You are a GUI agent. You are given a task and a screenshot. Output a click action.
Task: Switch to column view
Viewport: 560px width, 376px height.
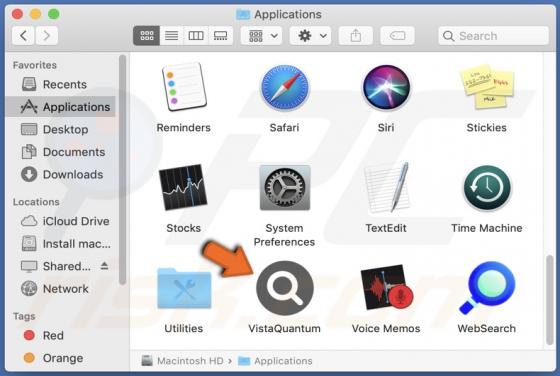[x=196, y=36]
